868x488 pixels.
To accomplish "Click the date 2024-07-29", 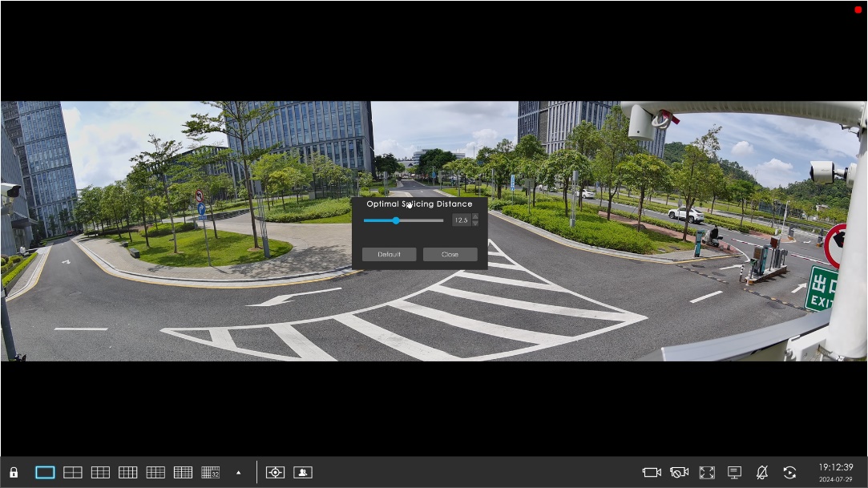I will [x=836, y=479].
